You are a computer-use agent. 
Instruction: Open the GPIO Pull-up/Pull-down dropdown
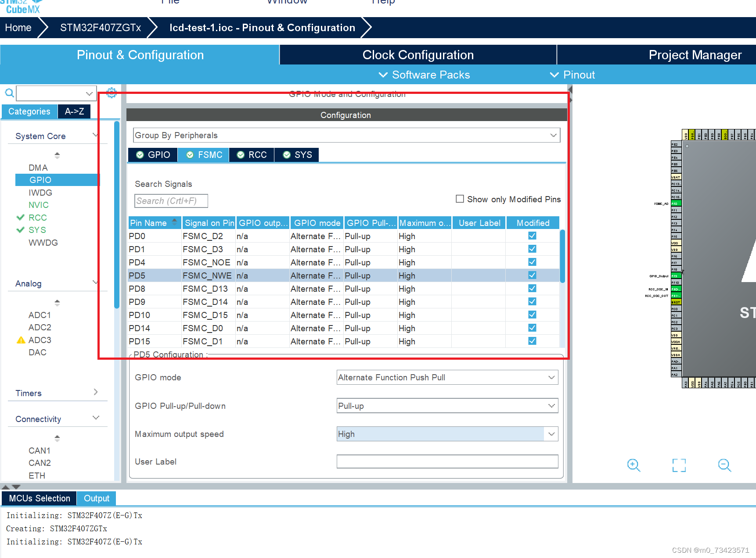click(x=447, y=406)
